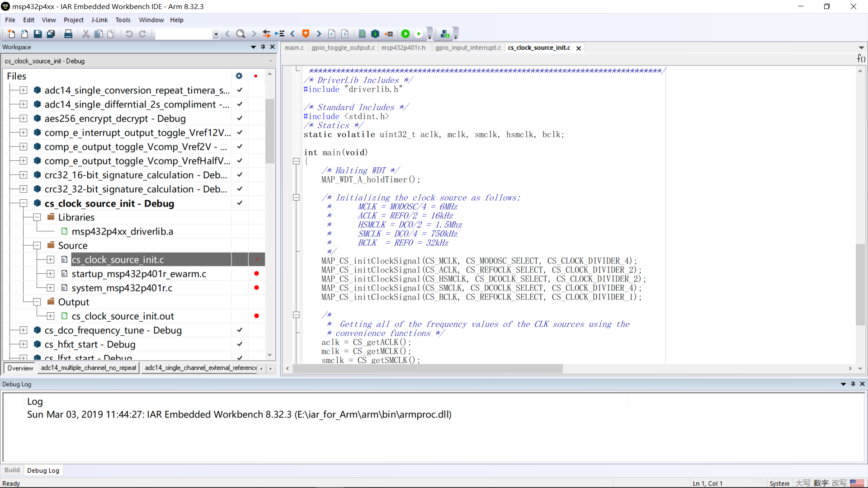Screen dimensions: 868x488
Task: Open the Project menu
Action: tap(73, 20)
